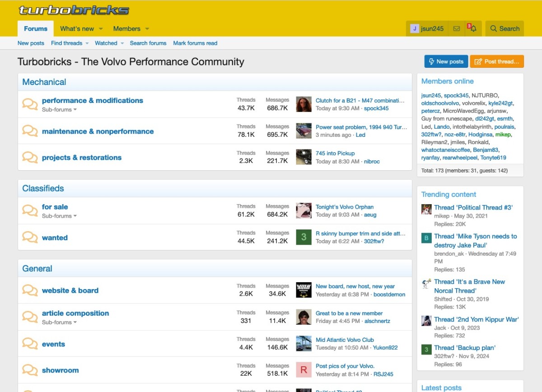Screen dimensions: 542x392
Task: Click the forum icon beside projects & restorations
Action: [x=30, y=157]
